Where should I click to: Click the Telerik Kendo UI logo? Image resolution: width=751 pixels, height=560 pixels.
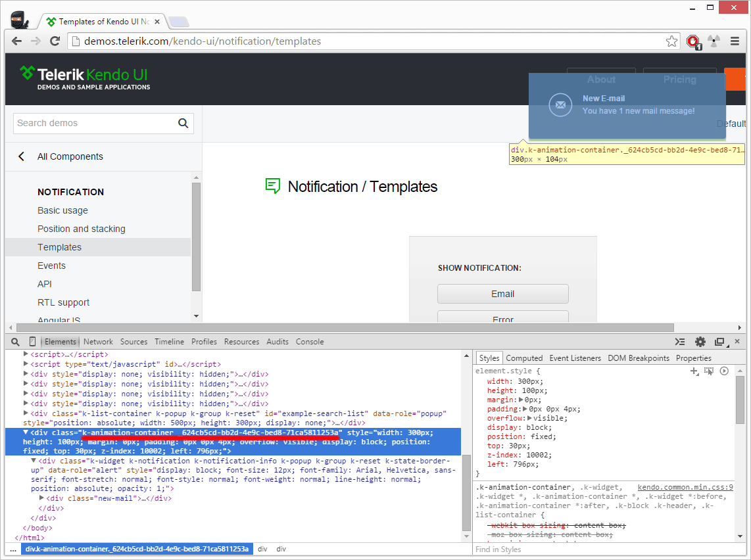pos(84,78)
